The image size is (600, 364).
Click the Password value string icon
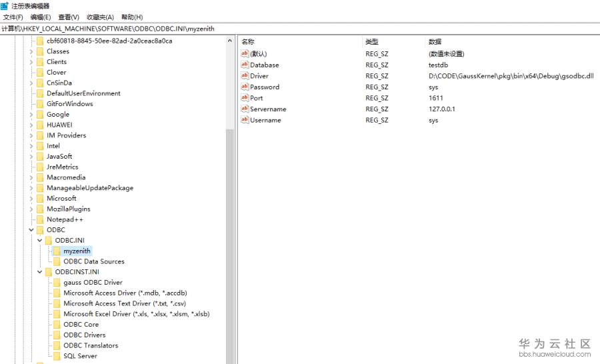(245, 87)
